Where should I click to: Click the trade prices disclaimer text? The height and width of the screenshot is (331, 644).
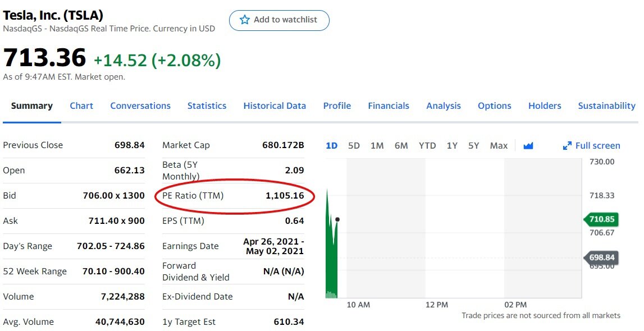click(x=541, y=315)
